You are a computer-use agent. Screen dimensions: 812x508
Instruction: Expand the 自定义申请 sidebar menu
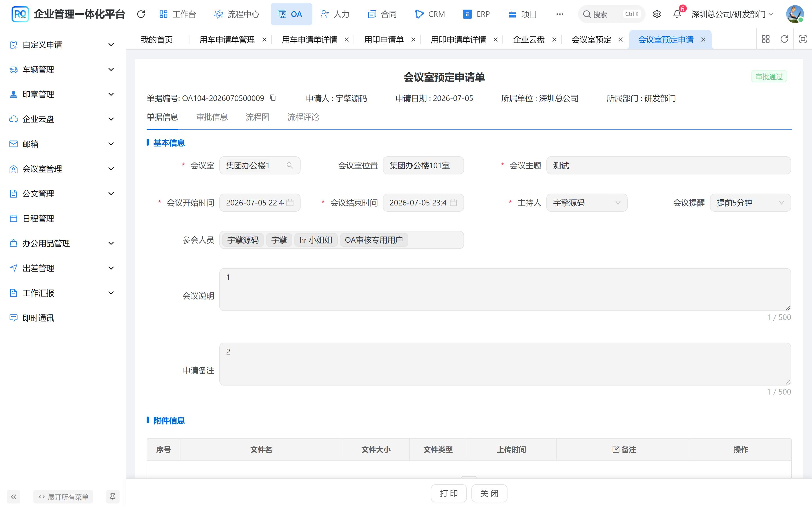(62, 45)
